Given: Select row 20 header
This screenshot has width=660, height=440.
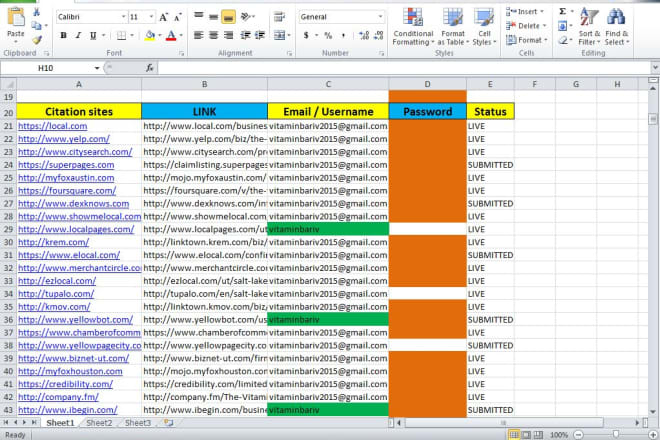Looking at the screenshot, I should [x=8, y=112].
